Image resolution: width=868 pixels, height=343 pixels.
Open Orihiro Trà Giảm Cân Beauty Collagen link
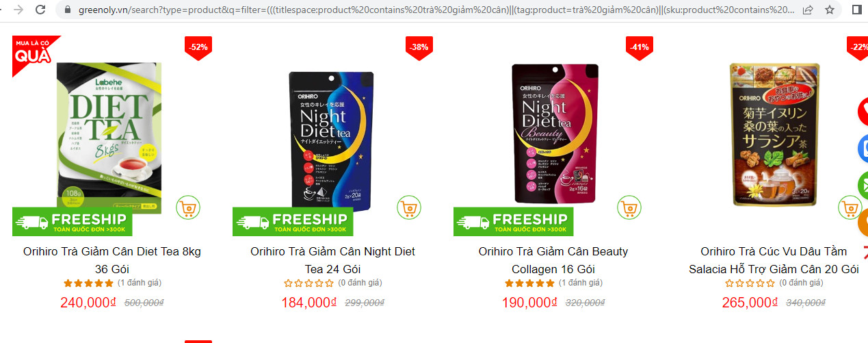(553, 260)
